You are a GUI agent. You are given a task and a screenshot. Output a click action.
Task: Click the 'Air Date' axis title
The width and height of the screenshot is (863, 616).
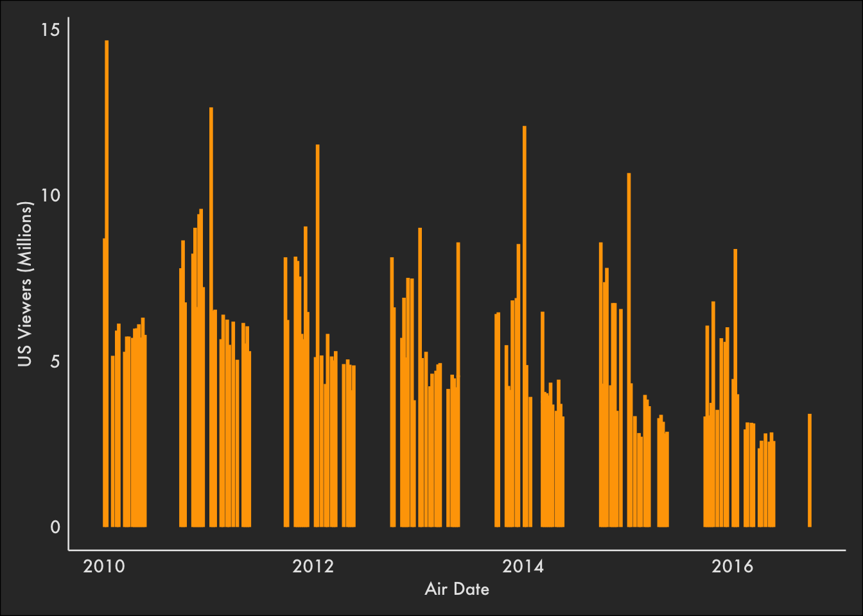pos(457,589)
